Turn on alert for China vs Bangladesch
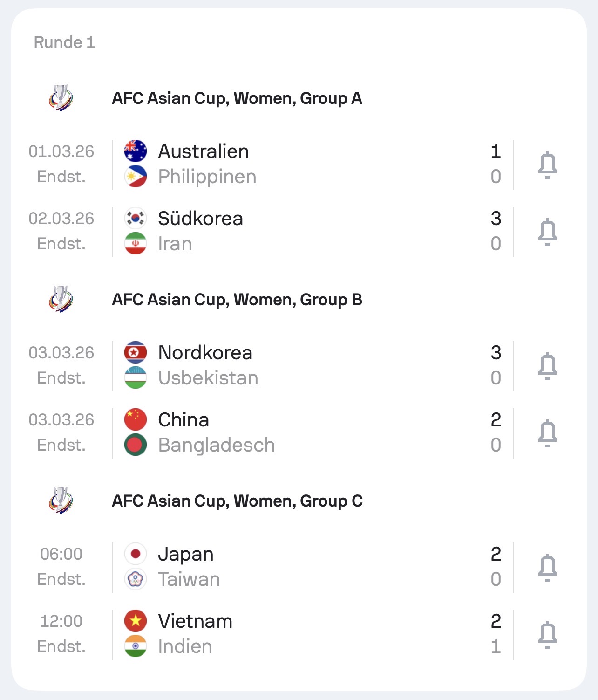 [547, 433]
